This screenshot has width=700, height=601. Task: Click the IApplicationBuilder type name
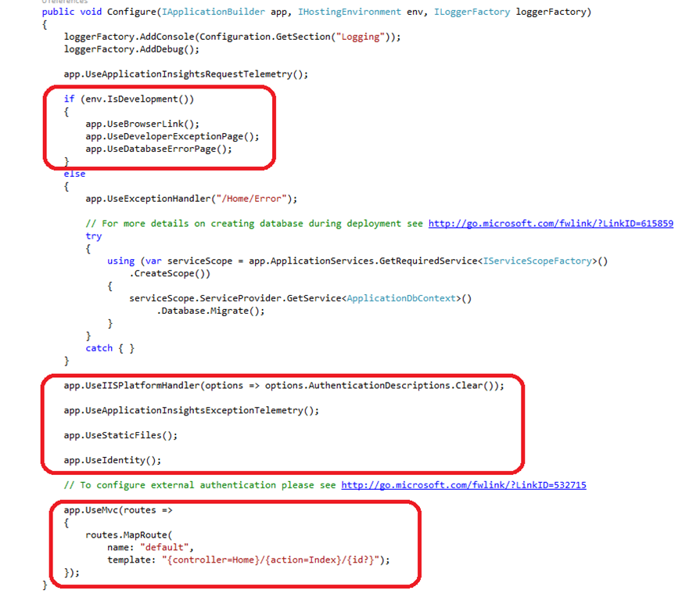[213, 12]
